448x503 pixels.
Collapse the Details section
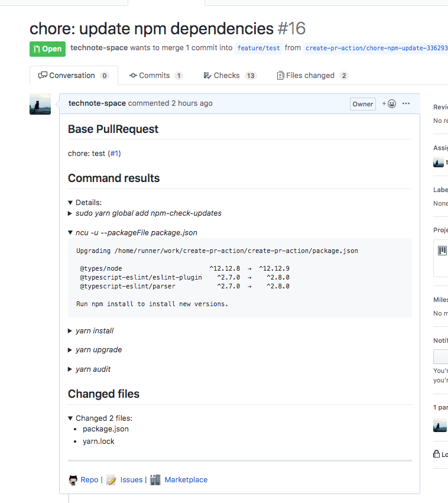[85, 202]
